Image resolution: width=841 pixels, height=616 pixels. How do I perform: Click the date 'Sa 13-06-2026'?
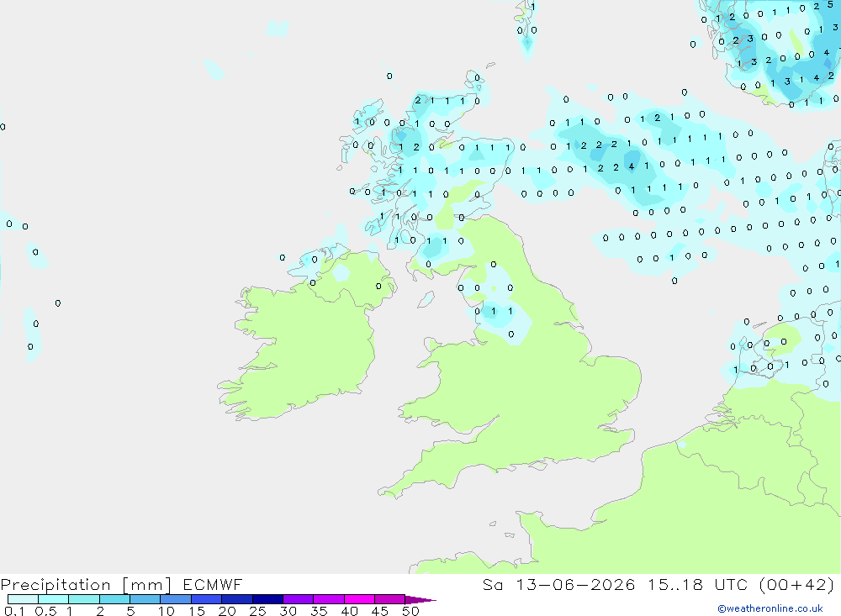559,584
